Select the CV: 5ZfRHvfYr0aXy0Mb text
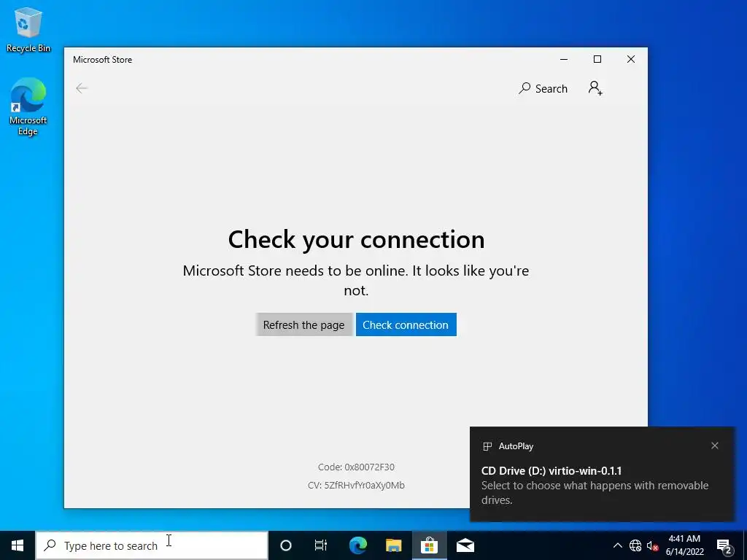Image resolution: width=747 pixels, height=560 pixels. pyautogui.click(x=356, y=485)
